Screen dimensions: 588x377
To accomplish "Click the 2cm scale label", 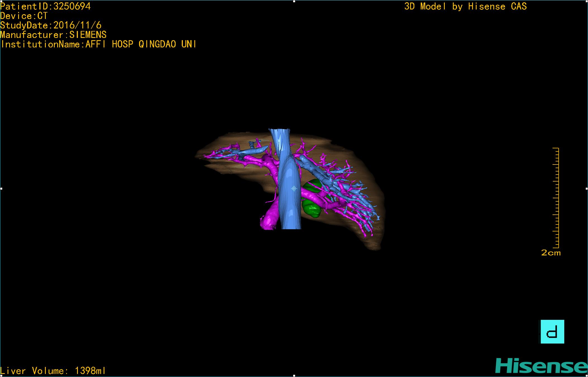I will point(551,253).
